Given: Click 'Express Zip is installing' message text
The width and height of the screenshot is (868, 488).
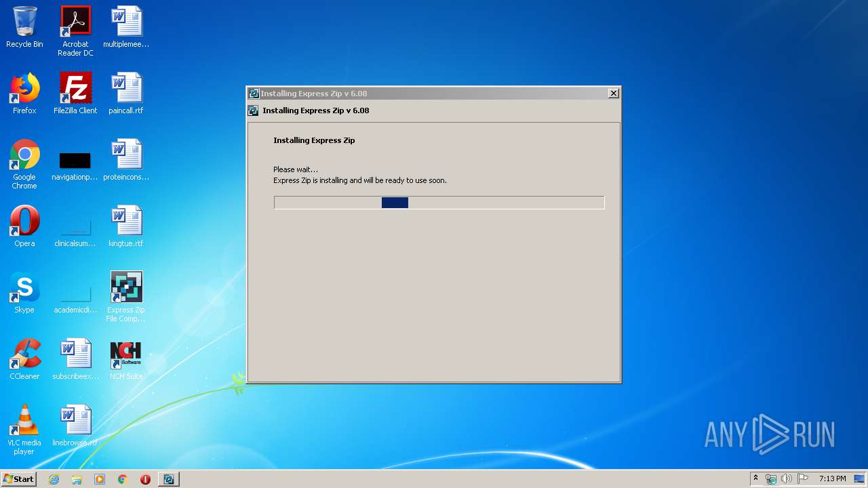Looking at the screenshot, I should pos(359,180).
